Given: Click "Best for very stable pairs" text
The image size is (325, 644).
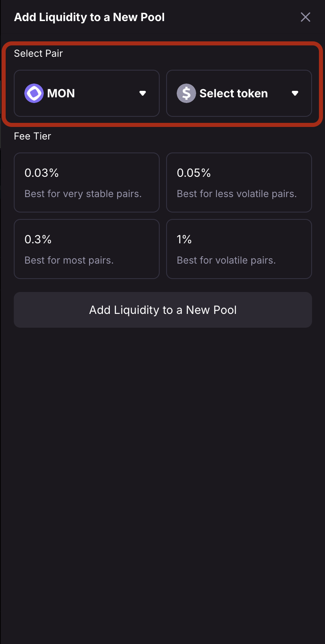Looking at the screenshot, I should 83,194.
